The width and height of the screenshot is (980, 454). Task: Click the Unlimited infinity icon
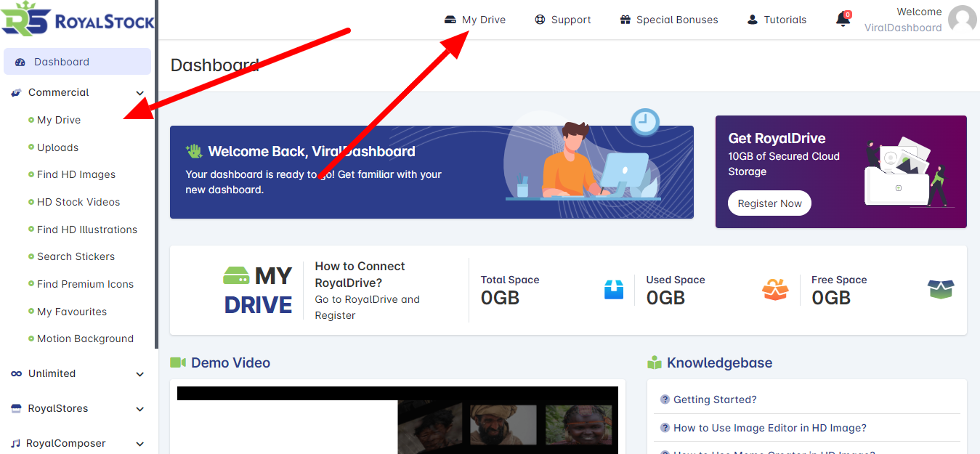(16, 373)
